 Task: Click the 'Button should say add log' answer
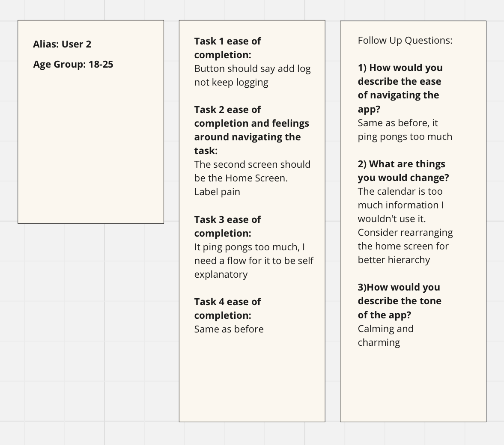252,75
